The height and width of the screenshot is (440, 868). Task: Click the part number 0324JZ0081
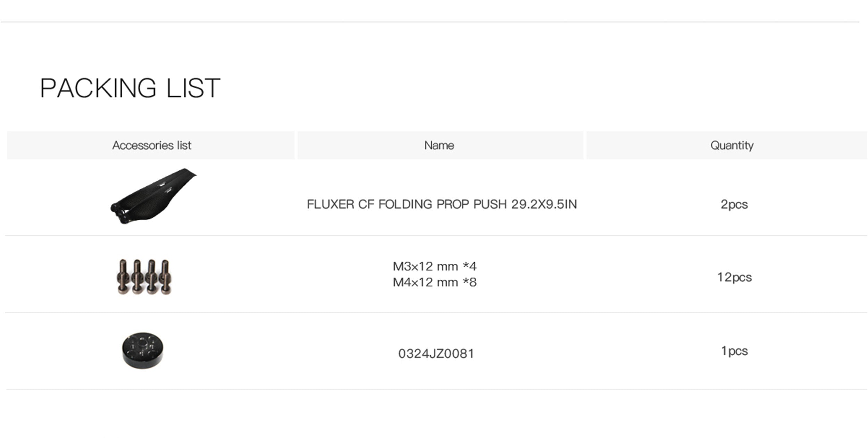[x=436, y=354]
